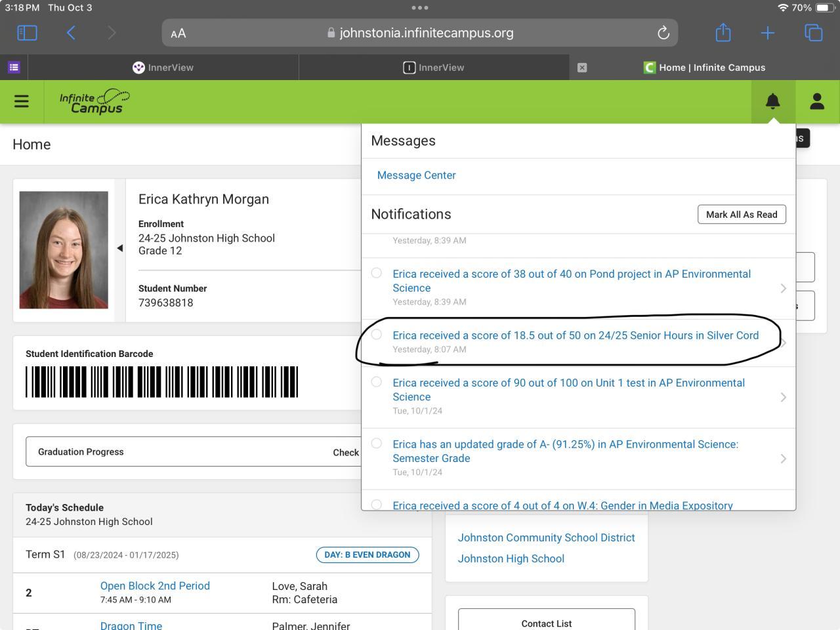Collapse student info with triangle arrow

[x=119, y=248]
